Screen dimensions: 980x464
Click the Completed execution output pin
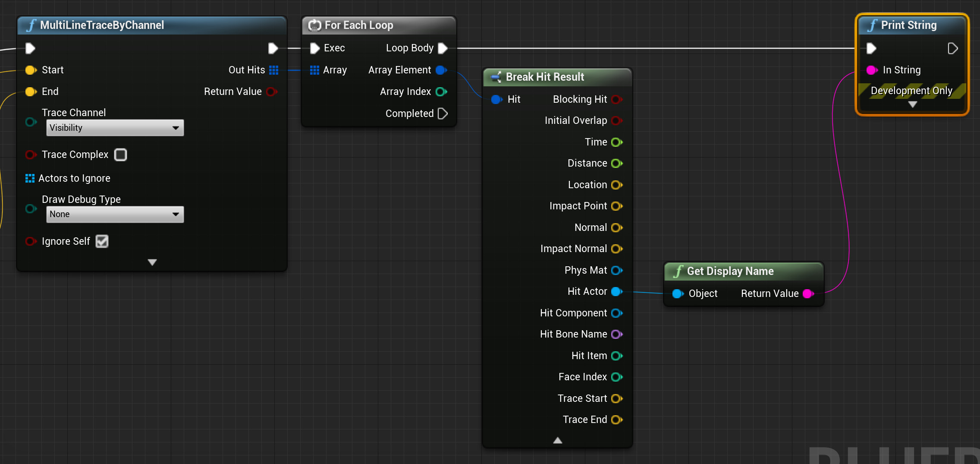(443, 114)
